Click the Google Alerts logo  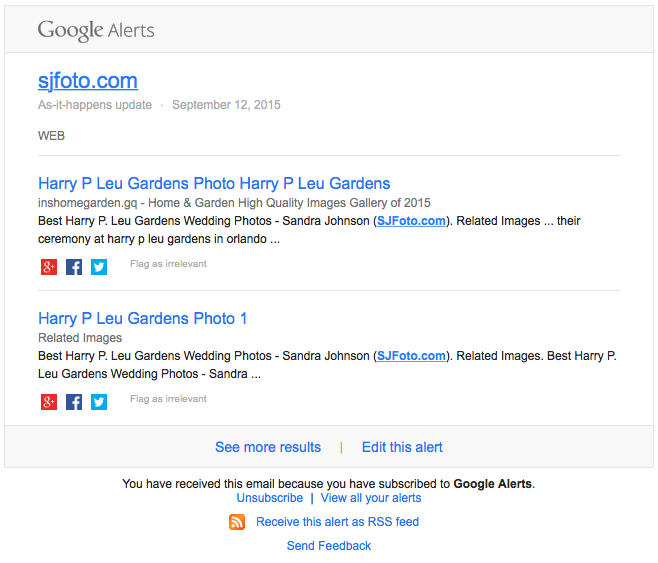point(96,30)
